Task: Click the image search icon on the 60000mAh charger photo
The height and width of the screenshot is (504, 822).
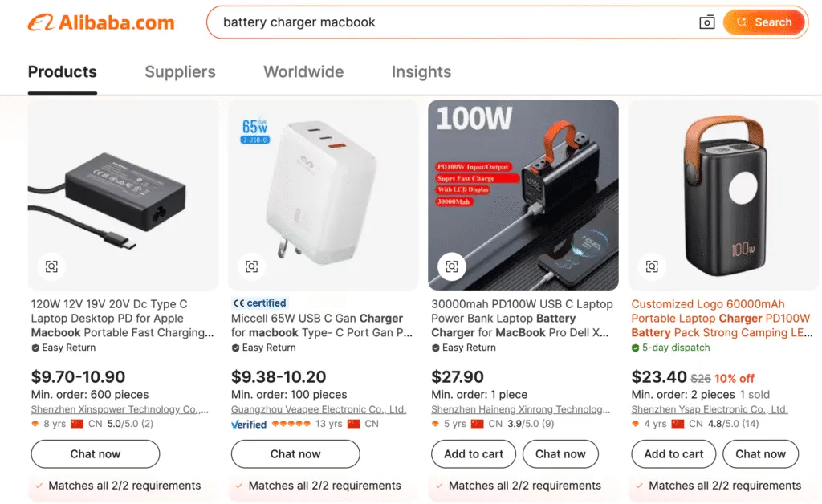Action: pos(652,266)
